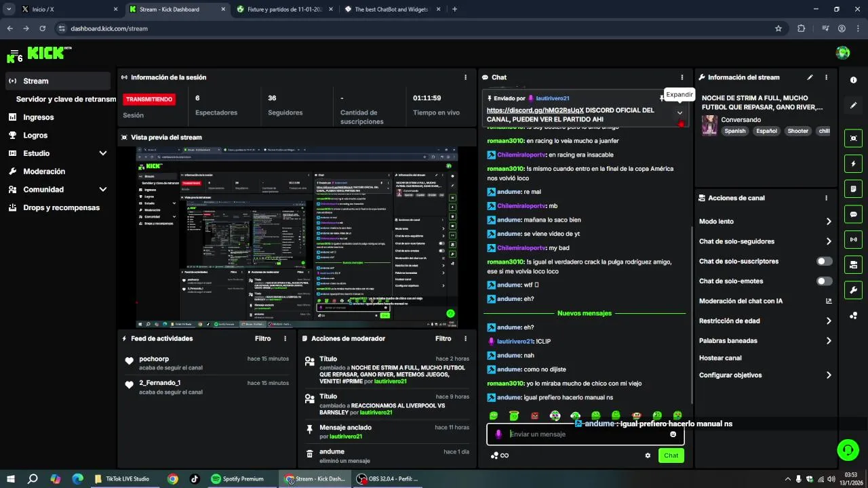Open Spotify Premium from the taskbar

[237, 479]
